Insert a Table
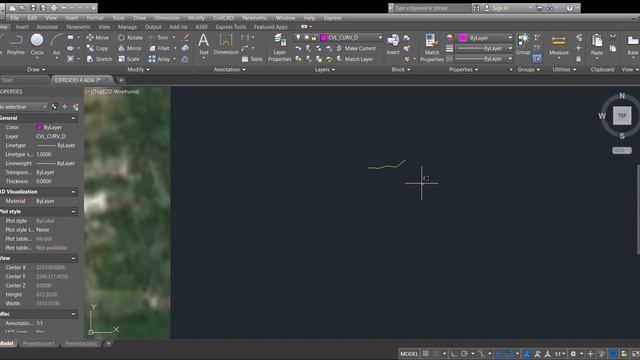 pos(252,59)
